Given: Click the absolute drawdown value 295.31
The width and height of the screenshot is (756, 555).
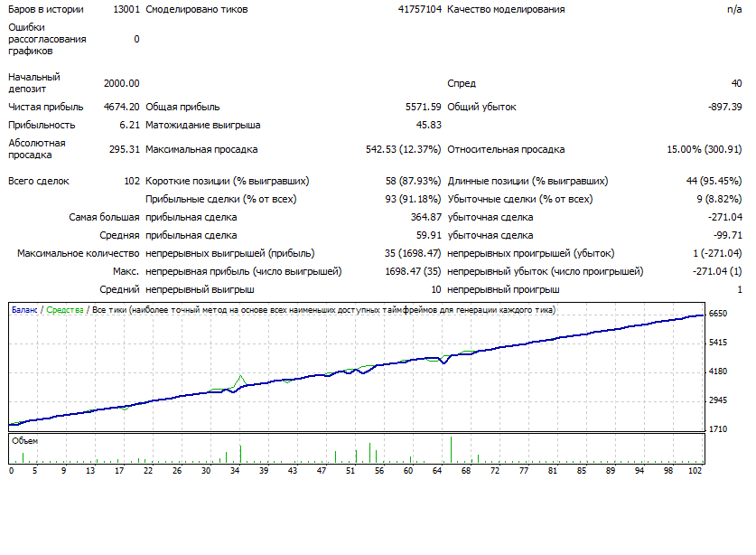Looking at the screenshot, I should point(125,149).
